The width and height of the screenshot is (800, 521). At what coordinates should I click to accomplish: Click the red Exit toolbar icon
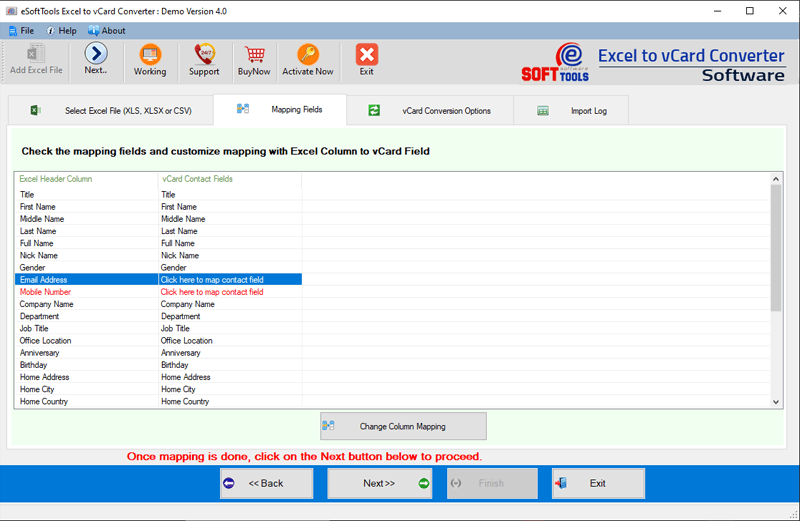coord(366,55)
